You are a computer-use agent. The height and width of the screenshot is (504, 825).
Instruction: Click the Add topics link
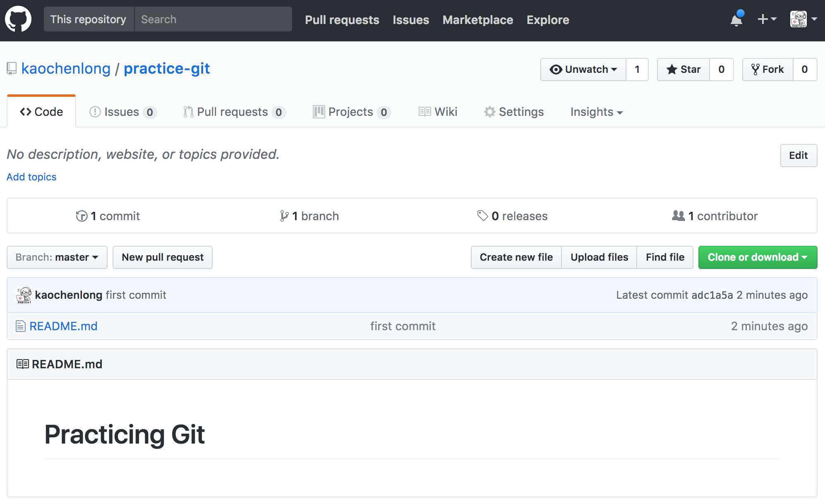[x=31, y=177]
